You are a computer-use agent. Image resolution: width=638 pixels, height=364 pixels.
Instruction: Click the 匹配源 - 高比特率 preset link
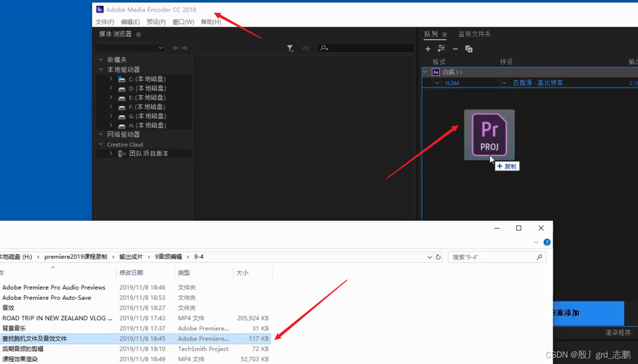tap(538, 83)
